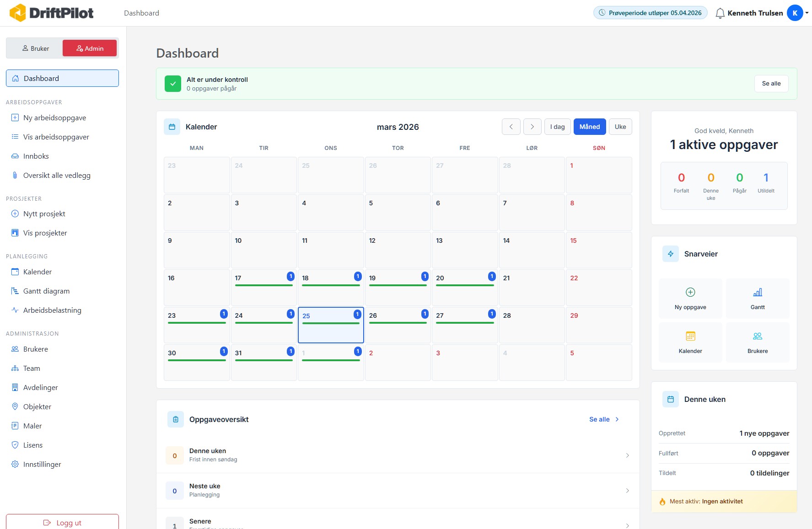Click the Se alle button in status banner

pos(771,84)
